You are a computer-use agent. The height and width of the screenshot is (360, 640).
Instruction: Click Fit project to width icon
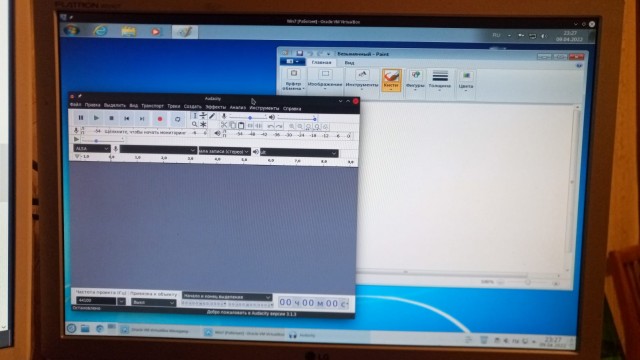pos(317,127)
